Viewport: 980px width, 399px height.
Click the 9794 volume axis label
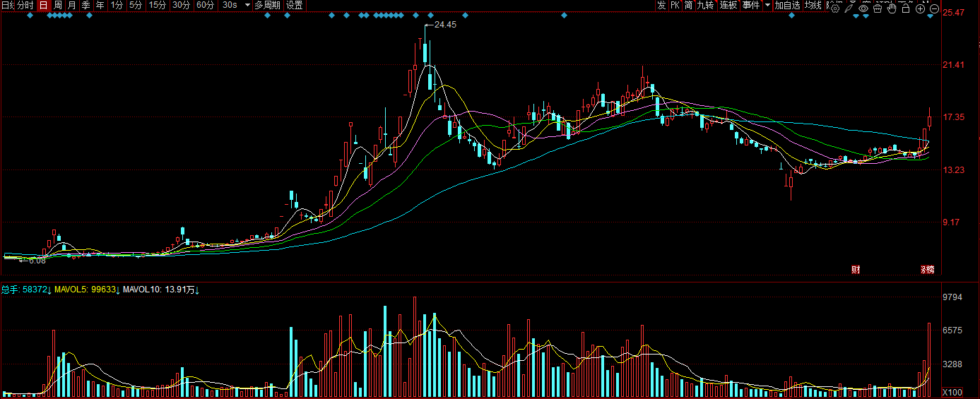954,297
